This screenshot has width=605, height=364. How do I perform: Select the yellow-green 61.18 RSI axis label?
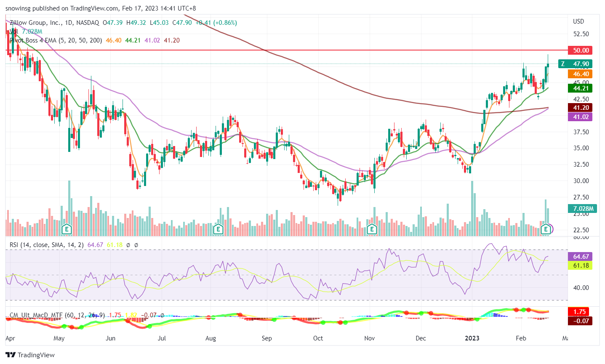580,266
